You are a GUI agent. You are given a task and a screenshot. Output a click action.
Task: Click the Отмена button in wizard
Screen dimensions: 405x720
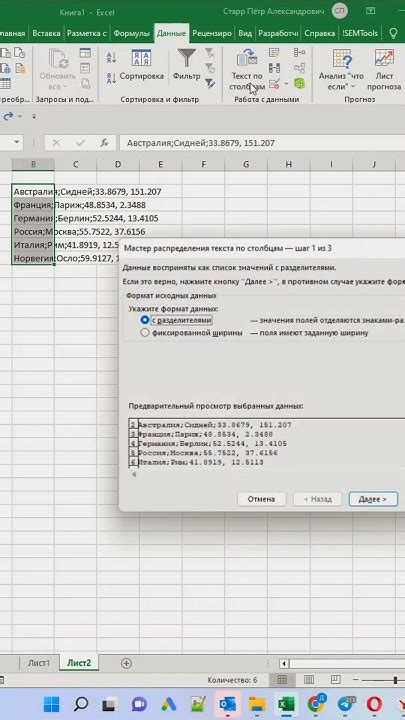pyautogui.click(x=261, y=499)
